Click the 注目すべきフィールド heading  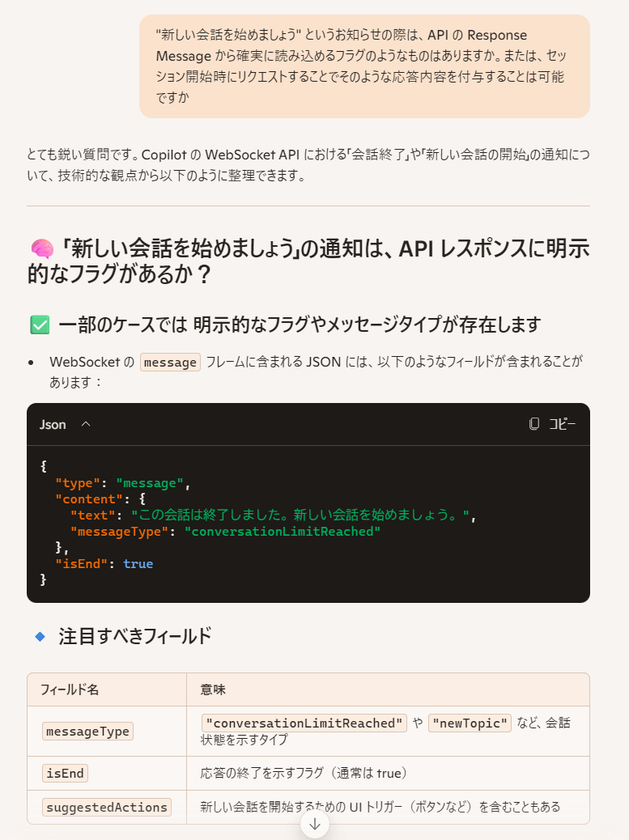[x=135, y=636]
